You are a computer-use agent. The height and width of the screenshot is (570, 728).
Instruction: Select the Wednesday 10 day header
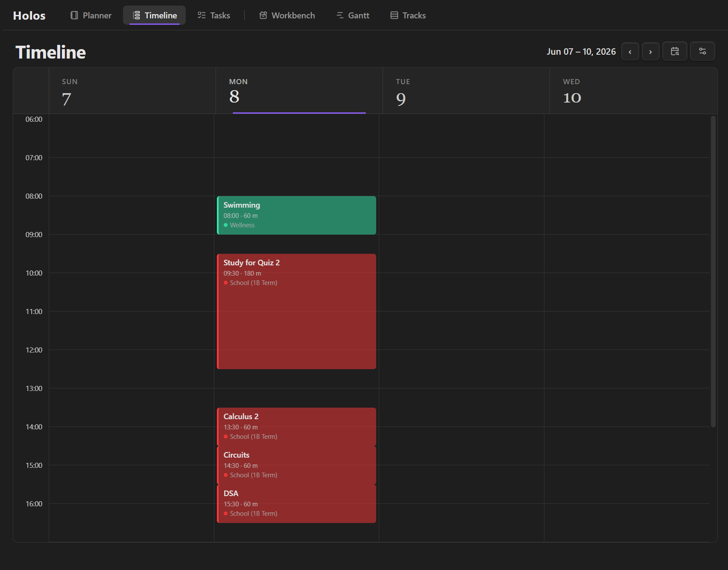tap(633, 91)
